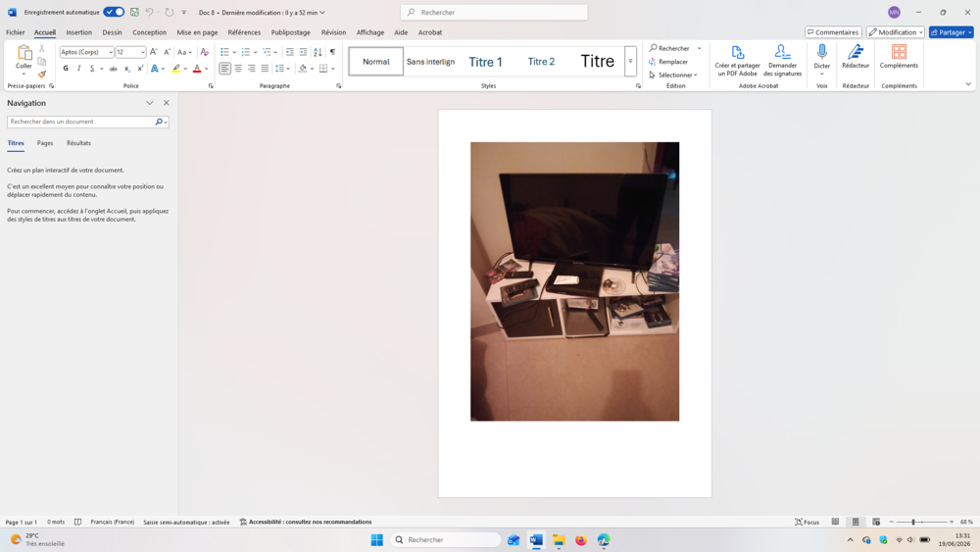Select the Pages tab in Navigation pane
Screen dimensions: 980x552
(x=45, y=143)
